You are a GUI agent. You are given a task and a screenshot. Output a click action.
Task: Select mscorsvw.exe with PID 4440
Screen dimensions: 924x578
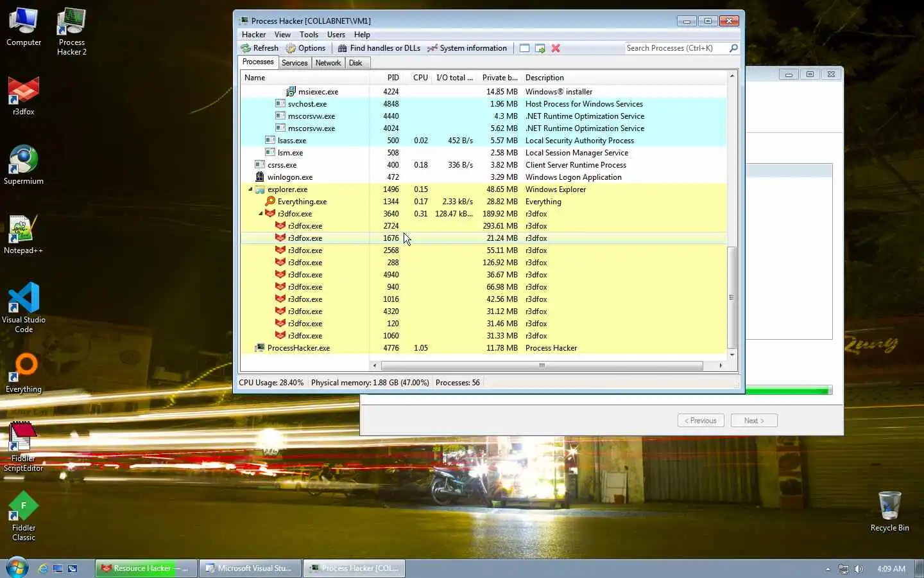[484, 116]
